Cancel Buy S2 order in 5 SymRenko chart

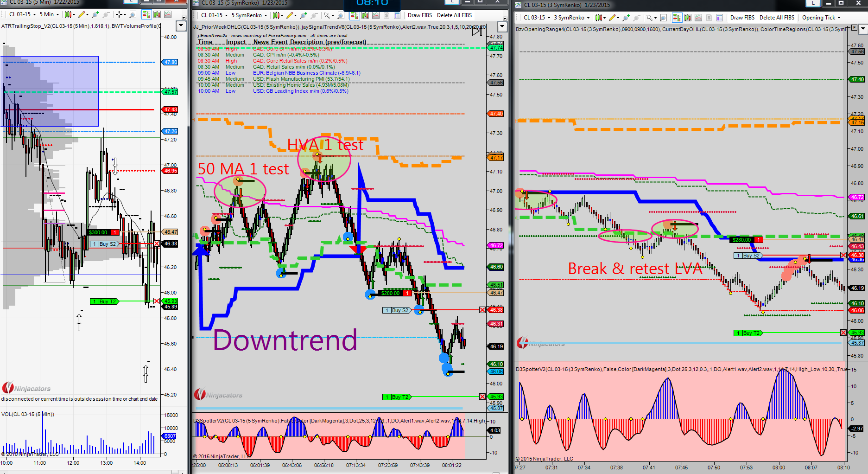click(482, 310)
